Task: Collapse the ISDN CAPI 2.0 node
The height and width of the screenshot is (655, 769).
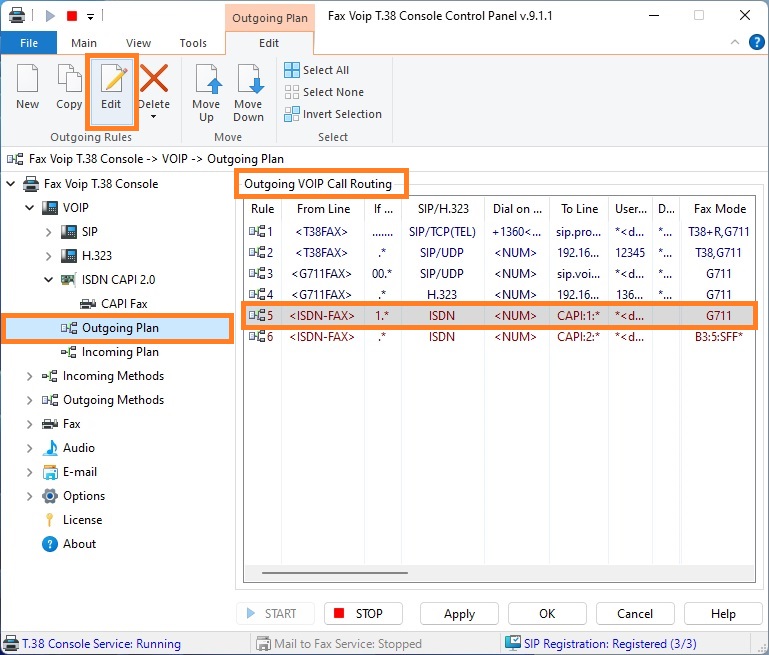Action: point(49,279)
